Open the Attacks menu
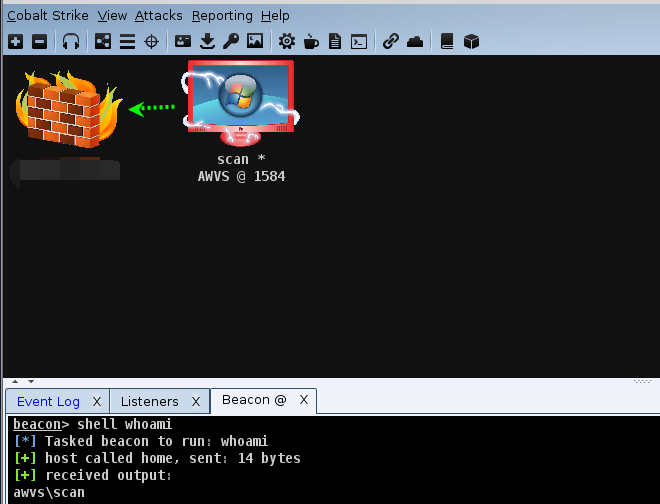The width and height of the screenshot is (660, 504). pos(159,16)
